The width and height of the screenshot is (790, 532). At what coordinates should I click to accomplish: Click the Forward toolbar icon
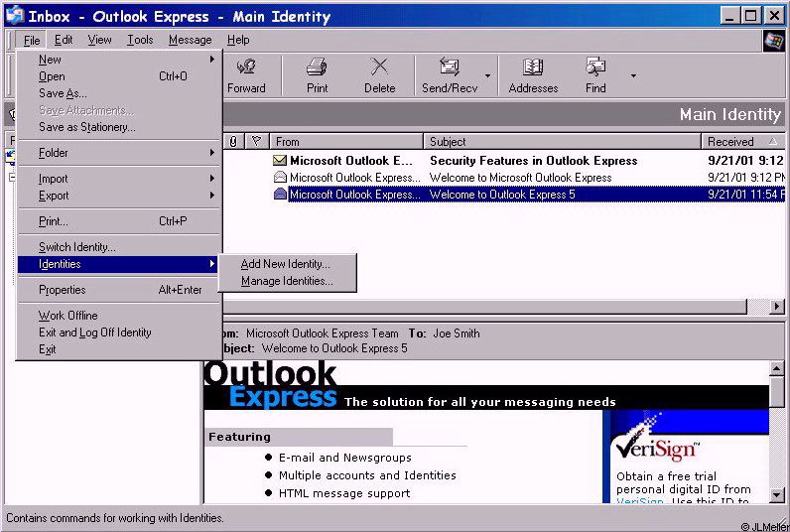click(246, 67)
